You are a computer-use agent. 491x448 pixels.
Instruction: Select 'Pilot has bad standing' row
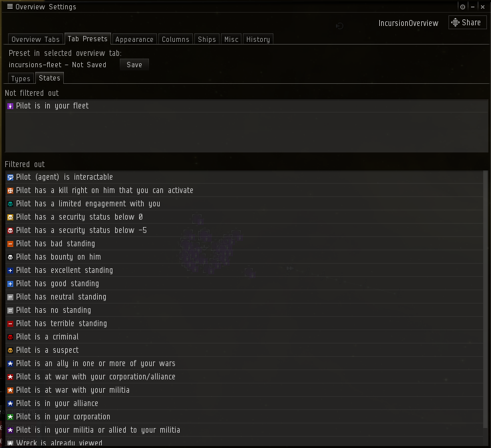click(x=244, y=244)
